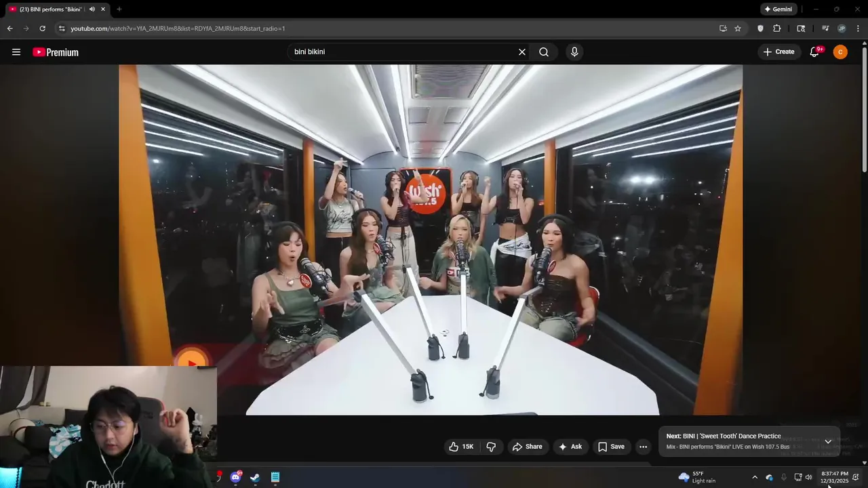This screenshot has height=488, width=868.
Task: Open the shield extension icon
Action: (x=760, y=28)
